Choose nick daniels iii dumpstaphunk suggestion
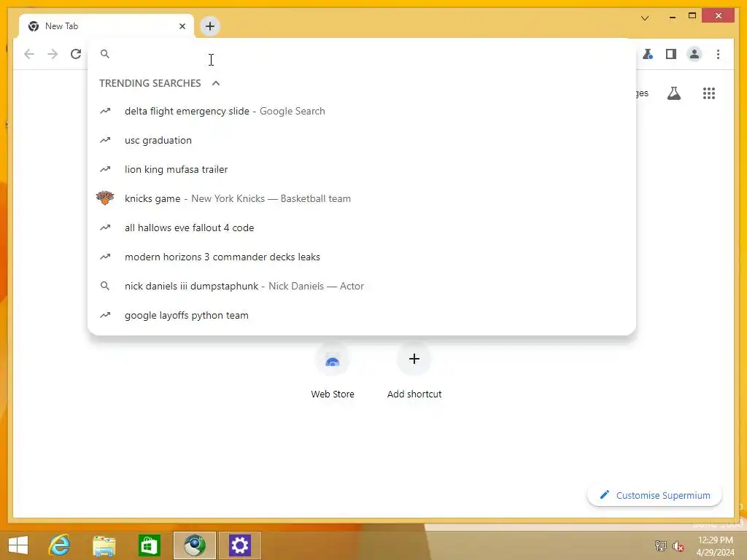 pos(362,286)
